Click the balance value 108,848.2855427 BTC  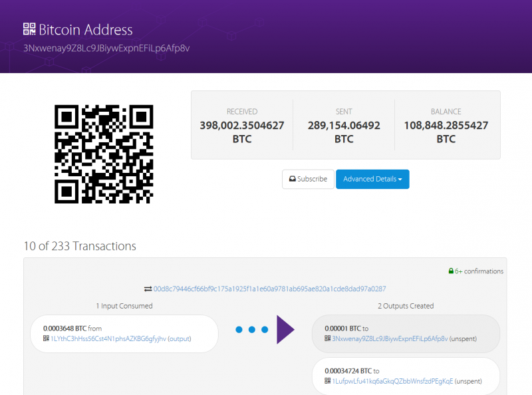tap(446, 132)
